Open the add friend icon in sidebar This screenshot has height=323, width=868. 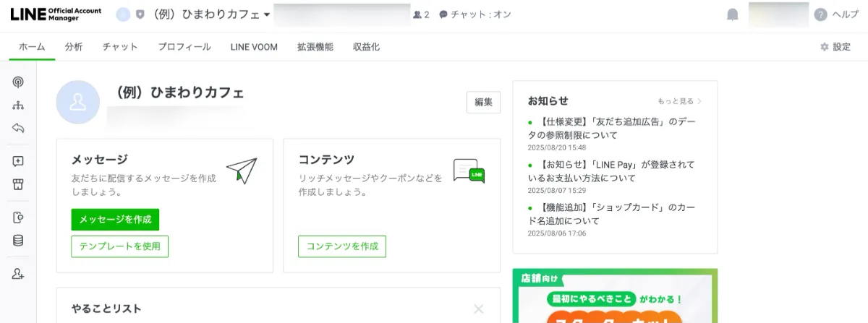point(19,274)
